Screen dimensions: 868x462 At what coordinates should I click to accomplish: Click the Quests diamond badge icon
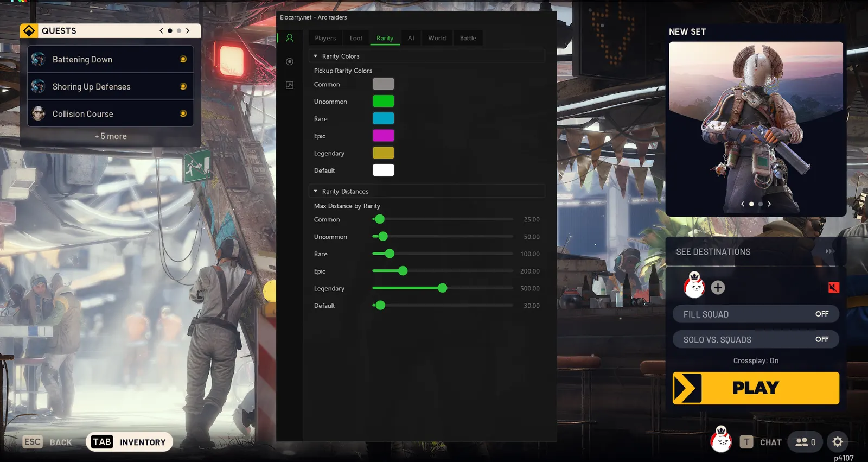click(x=29, y=31)
